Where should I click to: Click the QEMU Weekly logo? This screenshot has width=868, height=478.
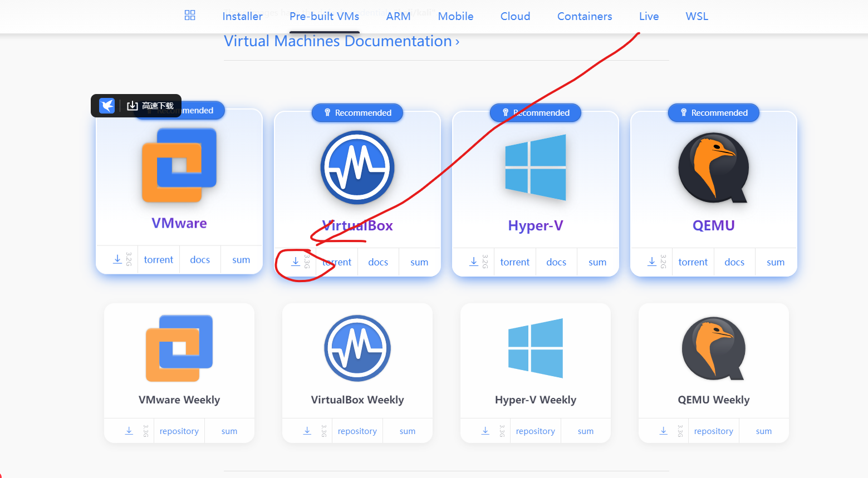714,349
